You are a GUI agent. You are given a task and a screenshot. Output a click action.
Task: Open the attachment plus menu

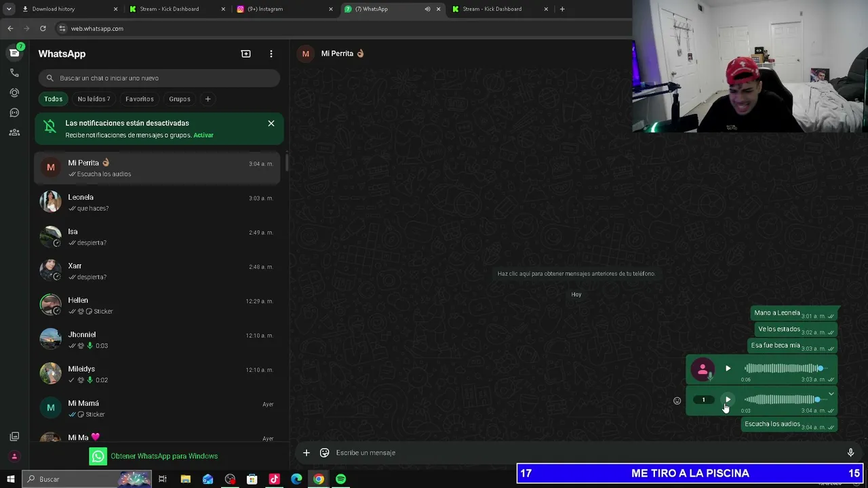306,453
